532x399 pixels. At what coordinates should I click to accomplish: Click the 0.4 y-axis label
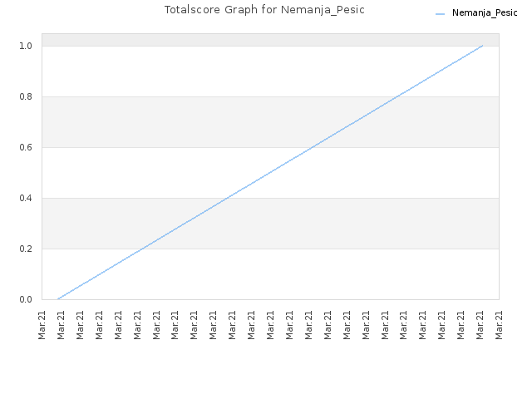26,198
